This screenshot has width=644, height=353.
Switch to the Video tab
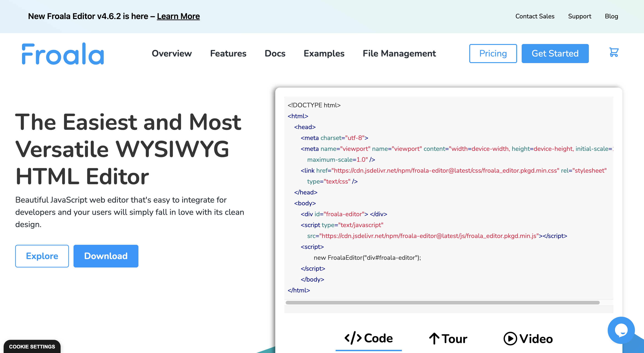(536, 339)
